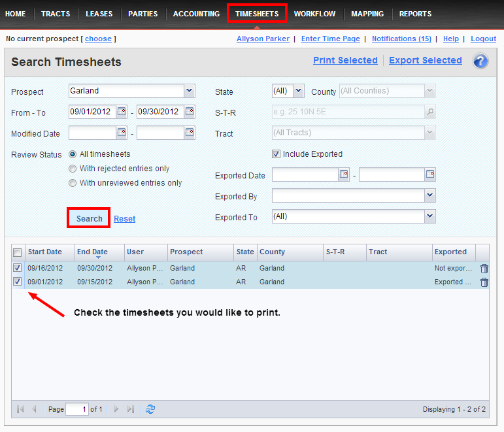Click the Print Selected link
The width and height of the screenshot is (504, 432).
click(x=345, y=61)
